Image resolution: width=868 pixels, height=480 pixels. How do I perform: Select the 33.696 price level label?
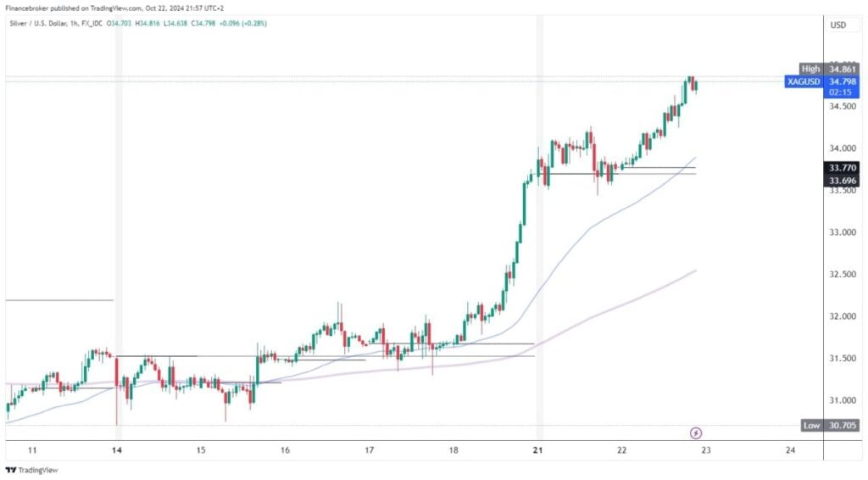coord(842,181)
